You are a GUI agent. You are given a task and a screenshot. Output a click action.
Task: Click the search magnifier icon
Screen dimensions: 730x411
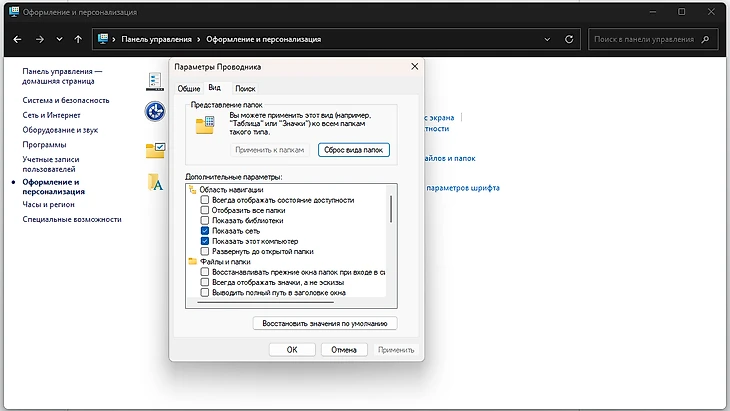[x=708, y=40]
